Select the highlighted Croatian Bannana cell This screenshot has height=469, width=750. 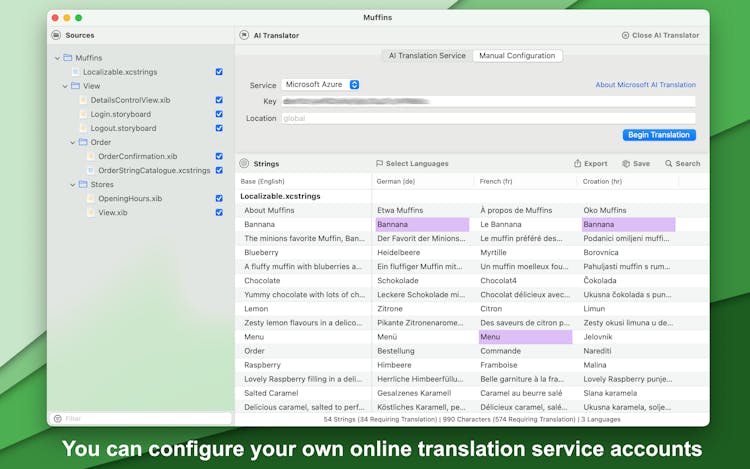(x=628, y=224)
